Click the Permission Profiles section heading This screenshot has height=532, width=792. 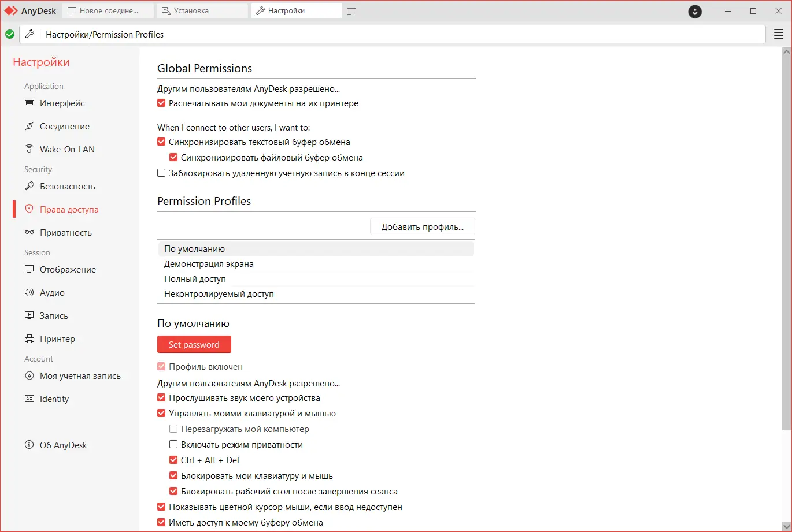pos(204,201)
